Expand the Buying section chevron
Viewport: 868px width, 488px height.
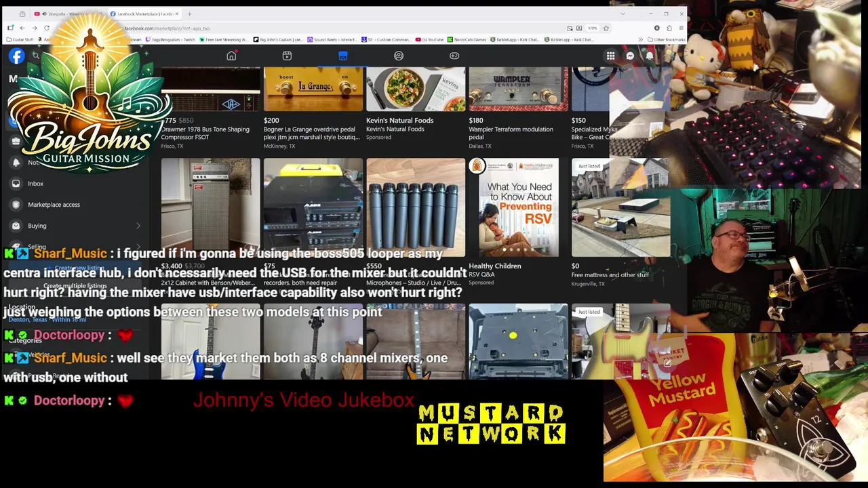(138, 226)
